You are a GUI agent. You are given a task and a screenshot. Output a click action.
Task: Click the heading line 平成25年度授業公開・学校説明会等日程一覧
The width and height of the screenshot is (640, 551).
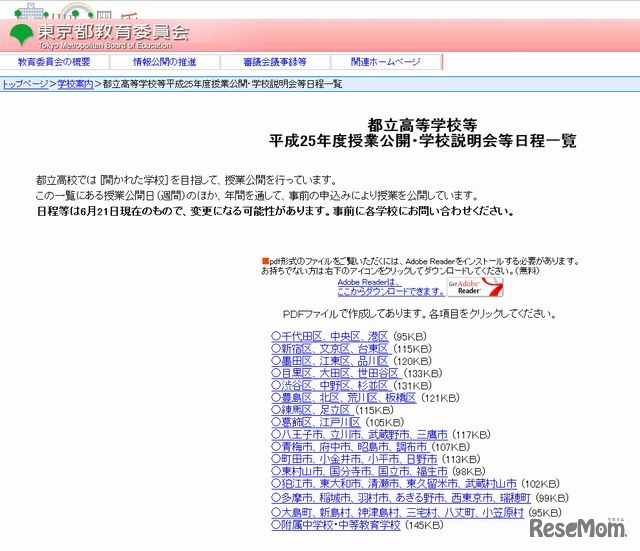[422, 141]
